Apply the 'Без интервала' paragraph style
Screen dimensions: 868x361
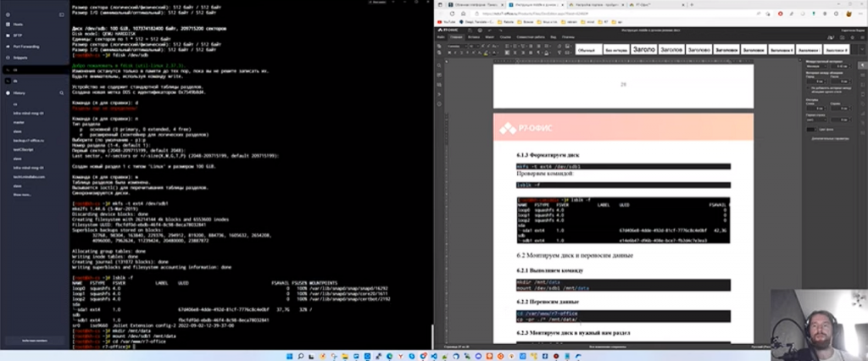(x=615, y=49)
